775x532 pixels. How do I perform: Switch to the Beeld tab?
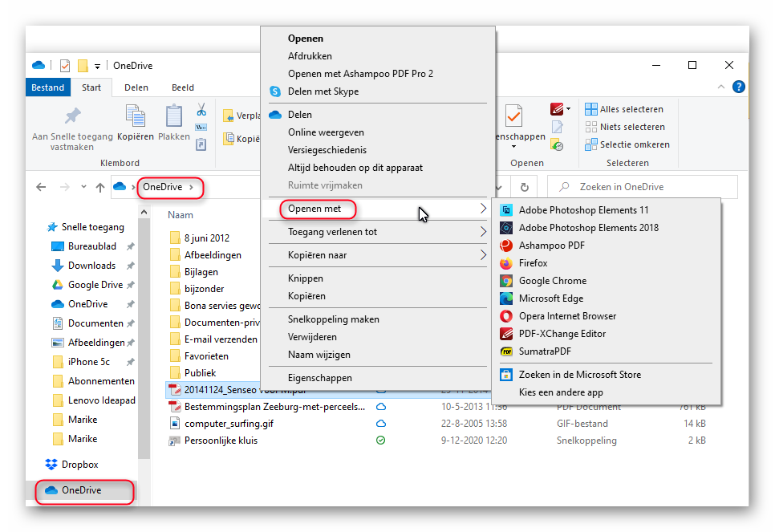click(x=182, y=87)
